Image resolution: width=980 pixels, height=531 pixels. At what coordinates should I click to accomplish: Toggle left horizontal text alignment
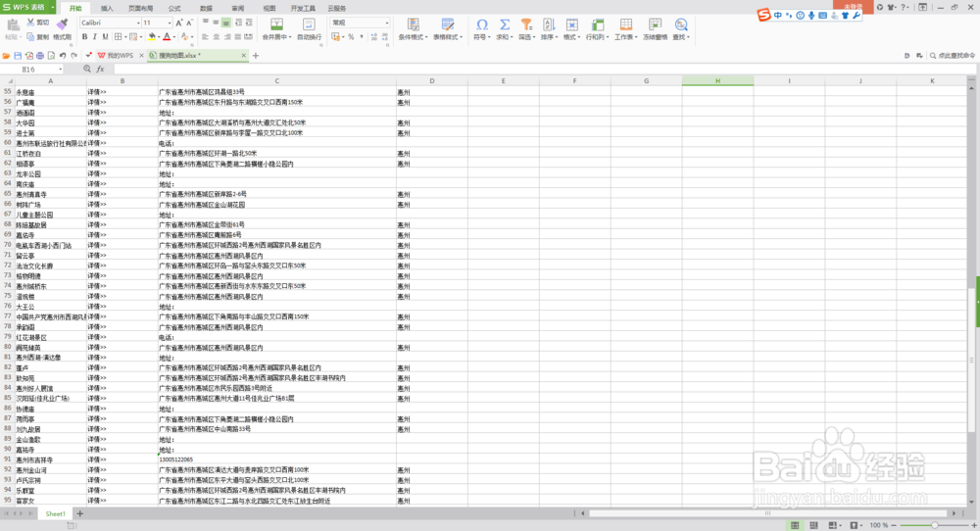[205, 37]
